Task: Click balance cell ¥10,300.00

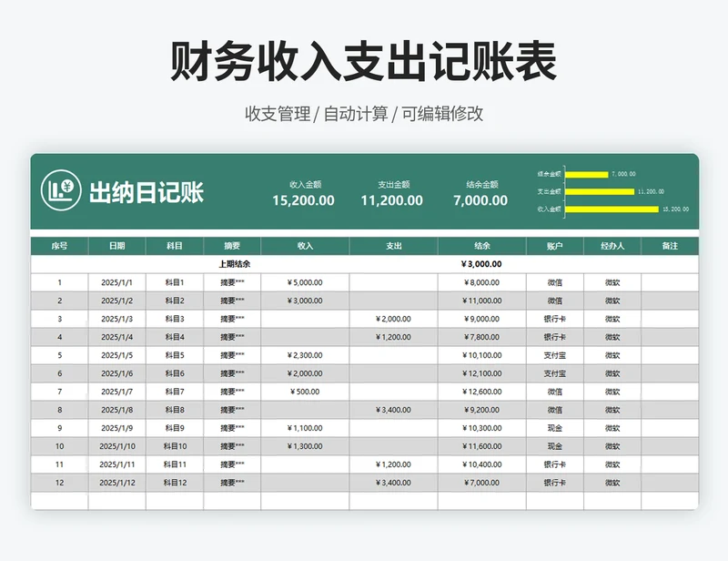Action: coord(482,428)
